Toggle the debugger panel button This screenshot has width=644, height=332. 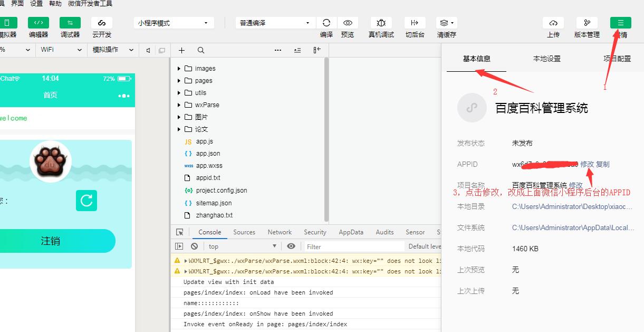(x=70, y=23)
